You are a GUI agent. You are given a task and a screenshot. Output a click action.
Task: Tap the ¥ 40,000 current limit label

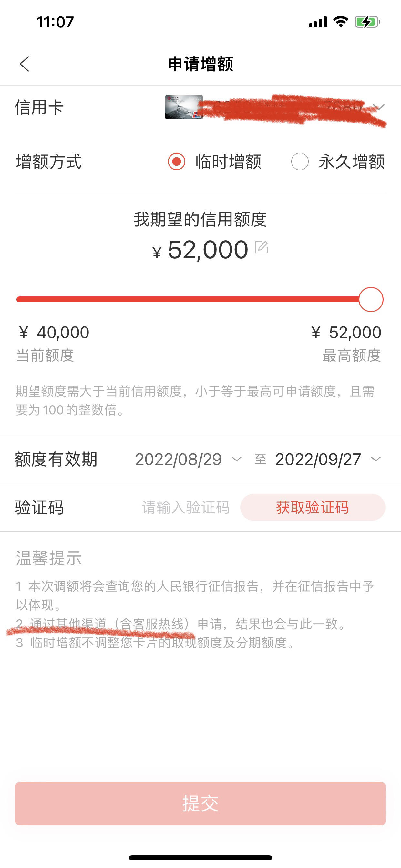(x=54, y=333)
